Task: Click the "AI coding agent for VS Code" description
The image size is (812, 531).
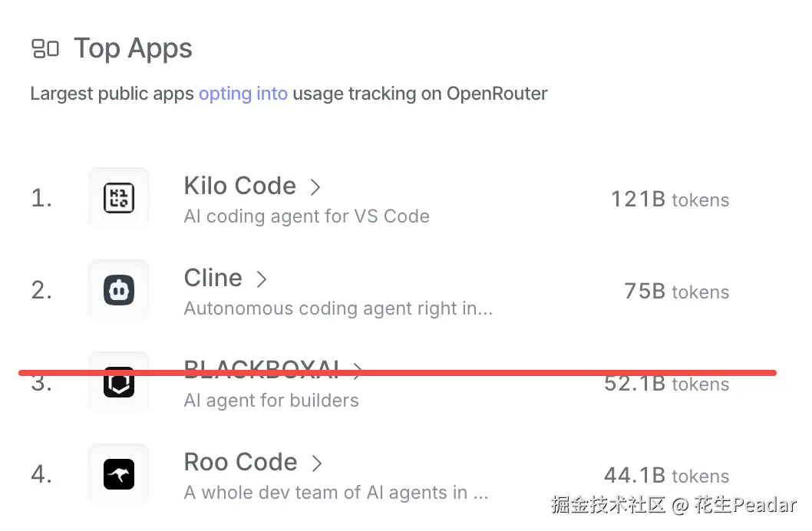Action: tap(306, 216)
